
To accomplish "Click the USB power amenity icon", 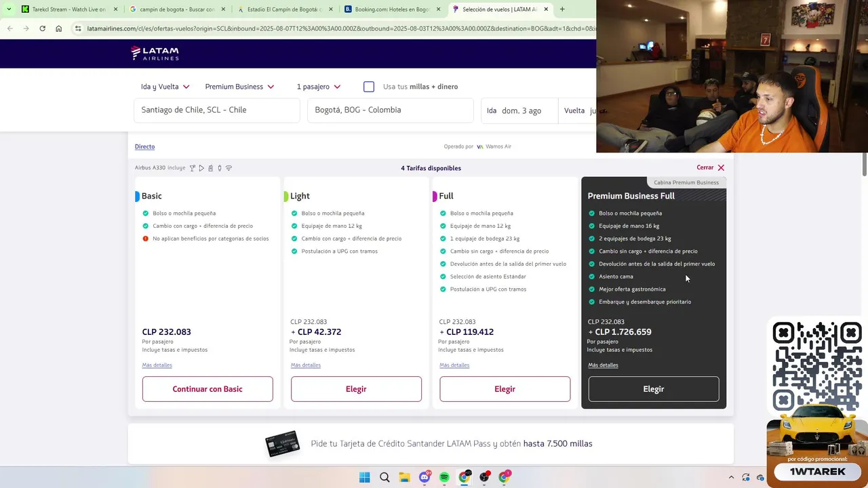I will [x=219, y=168].
